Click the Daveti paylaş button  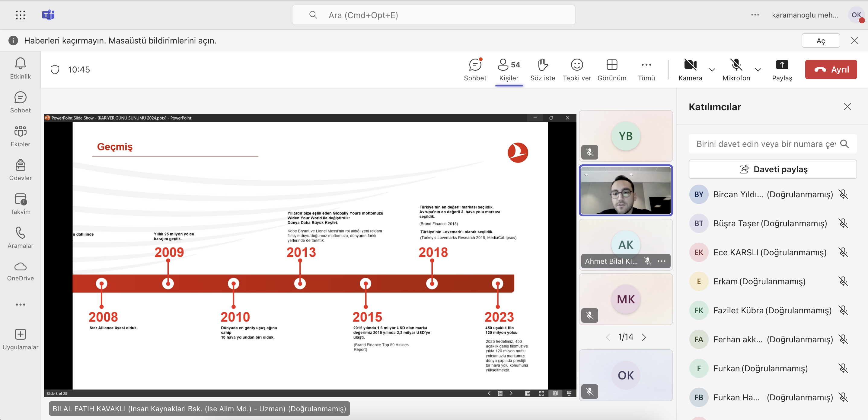[x=772, y=169]
